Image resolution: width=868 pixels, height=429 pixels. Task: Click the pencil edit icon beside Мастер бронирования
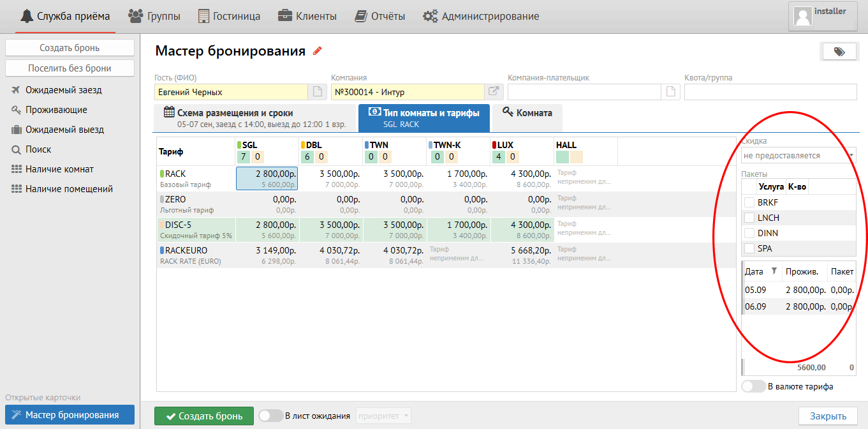[317, 51]
